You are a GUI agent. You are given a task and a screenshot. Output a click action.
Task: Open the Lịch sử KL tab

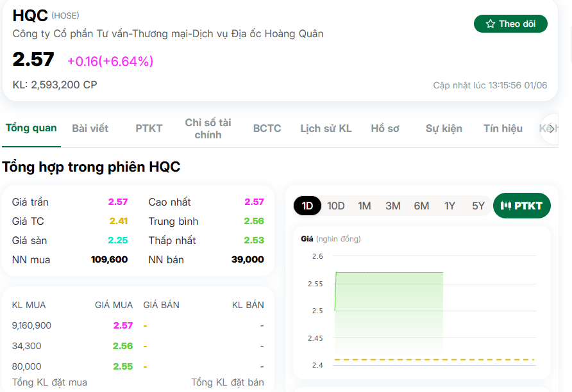click(x=326, y=128)
